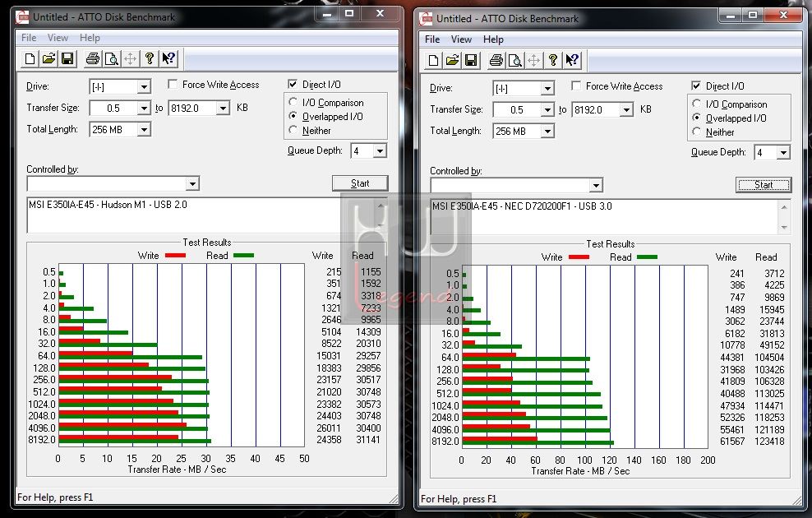Click ATTO app icon in left title bar
Screen dimensions: 812x518
point(22,17)
